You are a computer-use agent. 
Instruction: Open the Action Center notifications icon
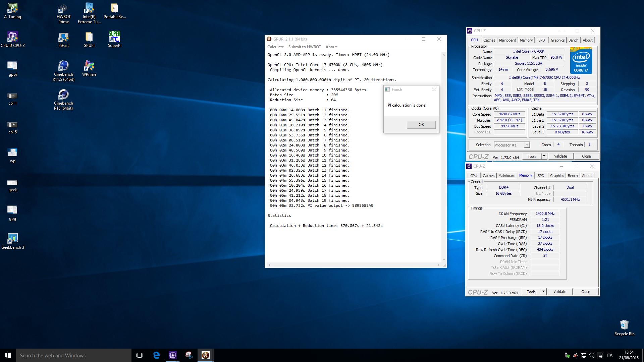pos(600,355)
